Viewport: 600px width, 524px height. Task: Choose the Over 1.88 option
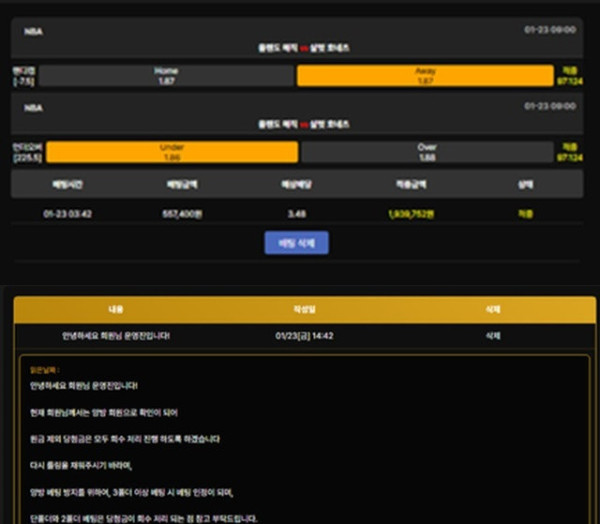[x=427, y=151]
